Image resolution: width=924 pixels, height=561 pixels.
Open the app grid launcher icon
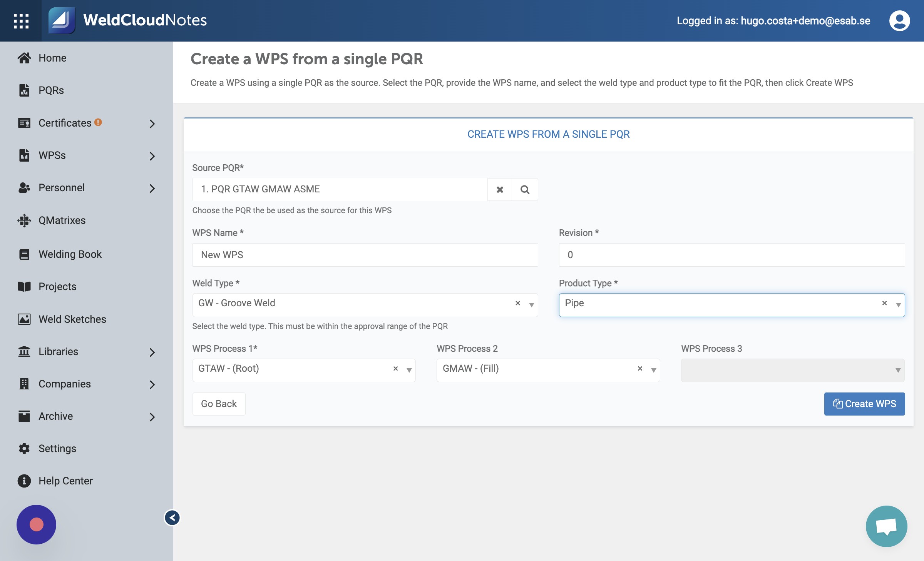21,21
